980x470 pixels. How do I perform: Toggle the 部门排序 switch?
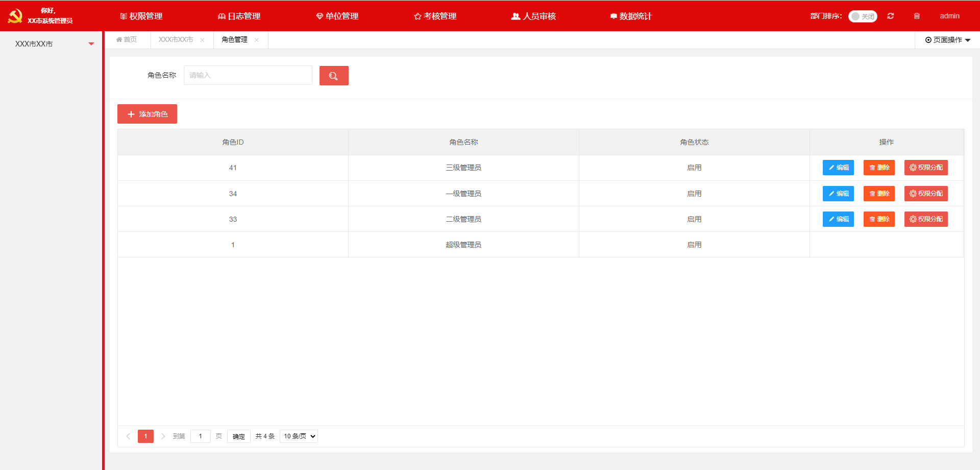pos(862,16)
